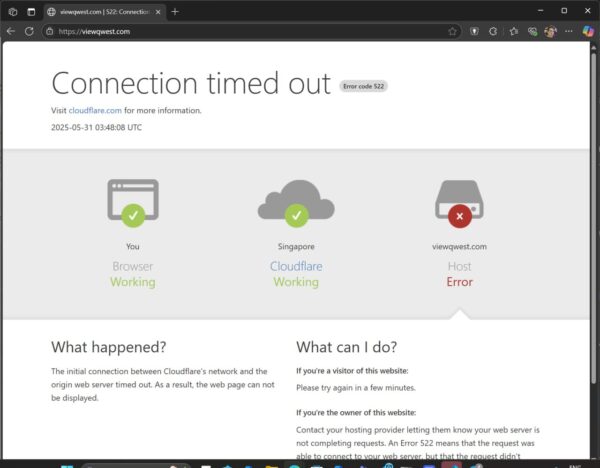Close the browser window
Image resolution: width=600 pixels, height=468 pixels.
pyautogui.click(x=588, y=11)
